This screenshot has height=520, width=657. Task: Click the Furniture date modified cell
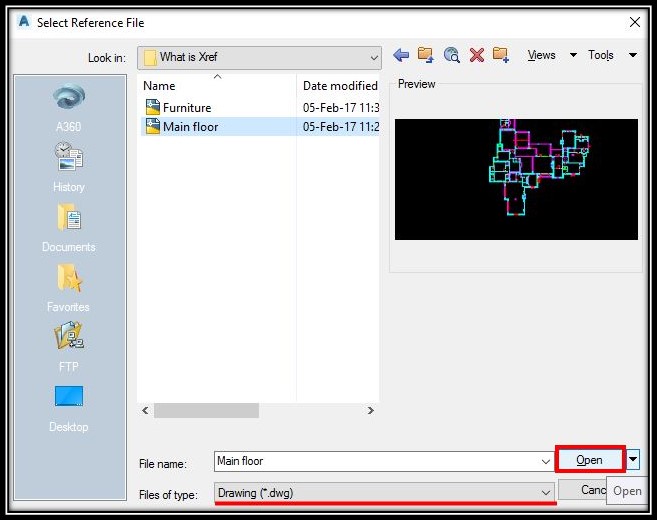341,108
